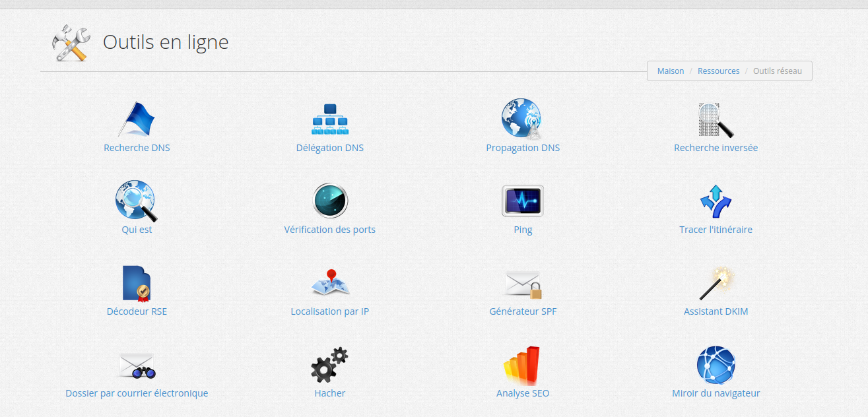
Task: Open the gears icon for Hacher
Action: (329, 365)
